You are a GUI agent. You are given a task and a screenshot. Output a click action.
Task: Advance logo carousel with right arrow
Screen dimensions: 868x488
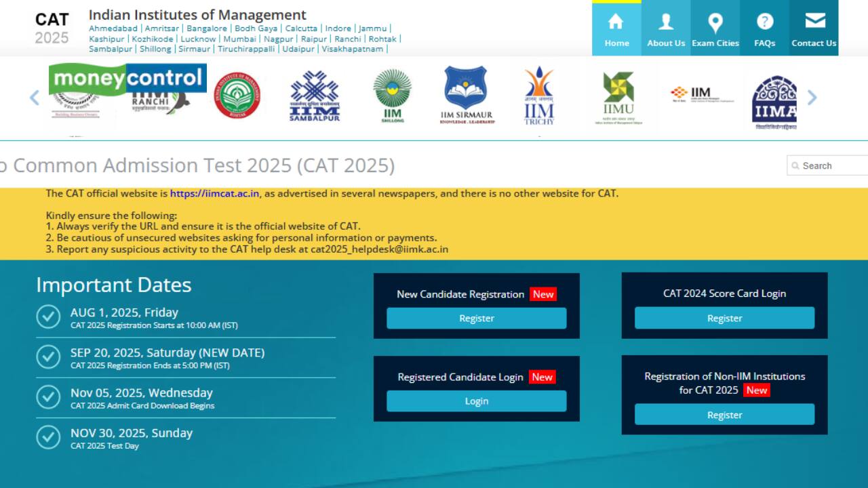pos(812,98)
